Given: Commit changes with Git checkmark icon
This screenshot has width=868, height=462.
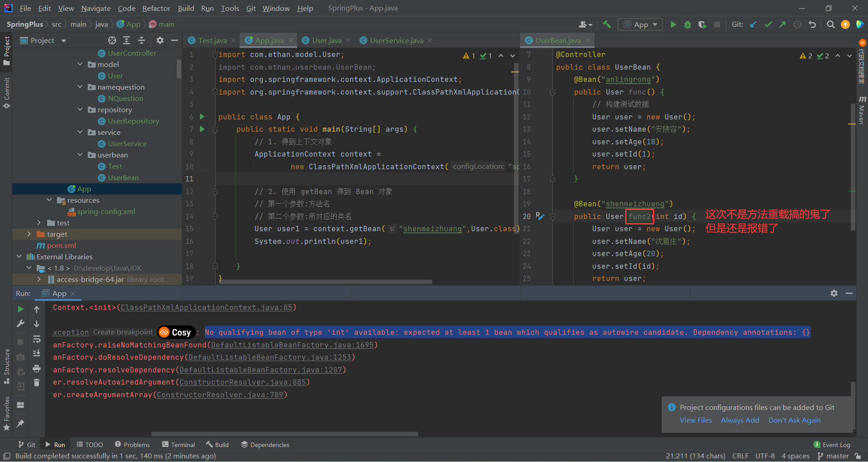Looking at the screenshot, I should [768, 24].
